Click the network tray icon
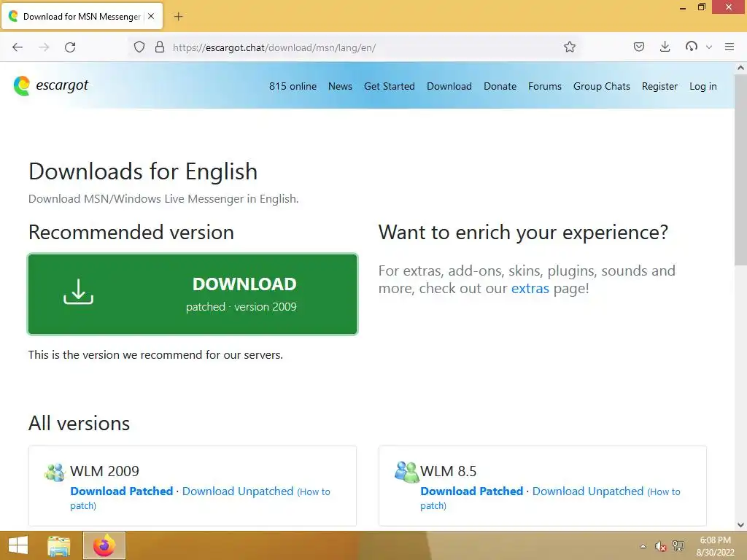This screenshot has height=560, width=747. point(678,545)
